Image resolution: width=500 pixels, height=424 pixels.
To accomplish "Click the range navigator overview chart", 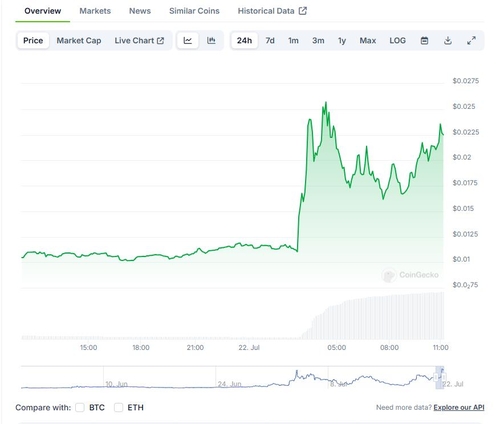I will [232, 378].
